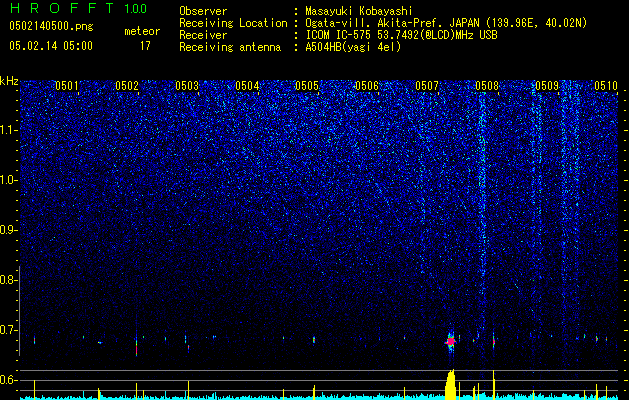
Task: Click the 0507 time marker
Action: pyautogui.click(x=427, y=86)
